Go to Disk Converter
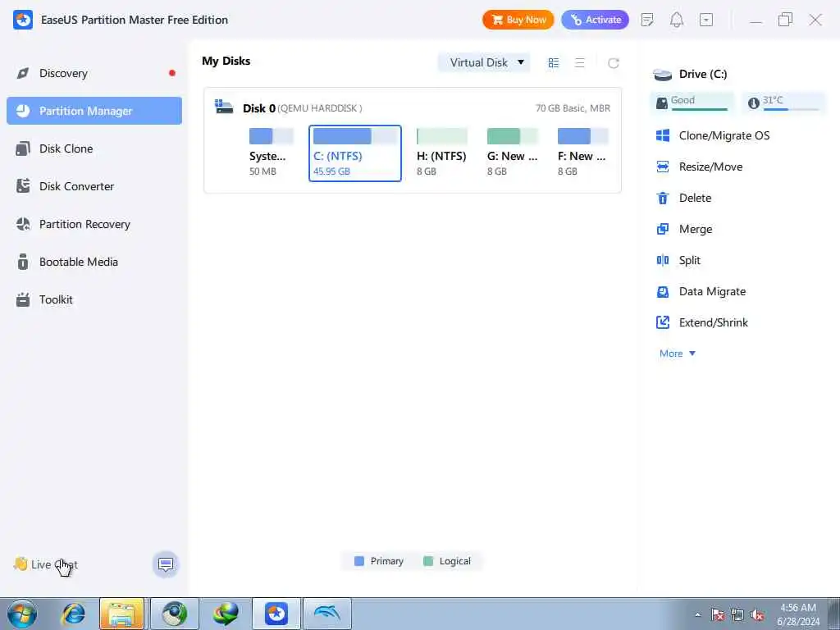This screenshot has height=630, width=840. (94, 186)
